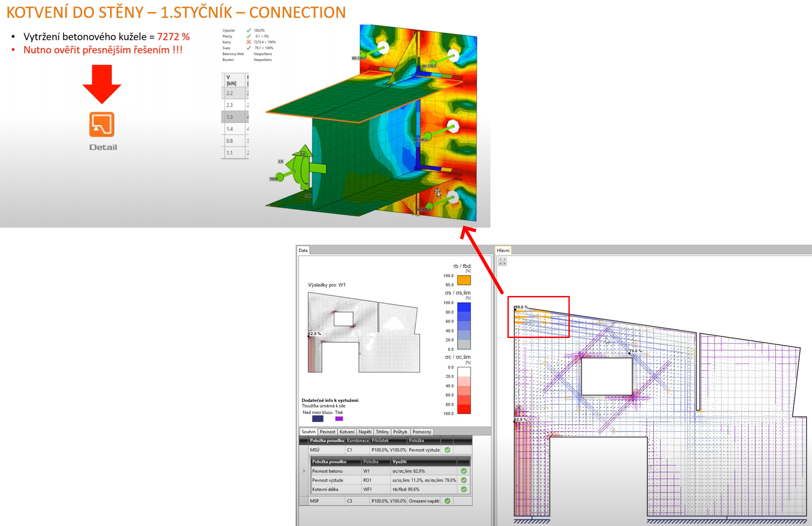
Task: Click the Využití column header
Action: pyautogui.click(x=399, y=461)
